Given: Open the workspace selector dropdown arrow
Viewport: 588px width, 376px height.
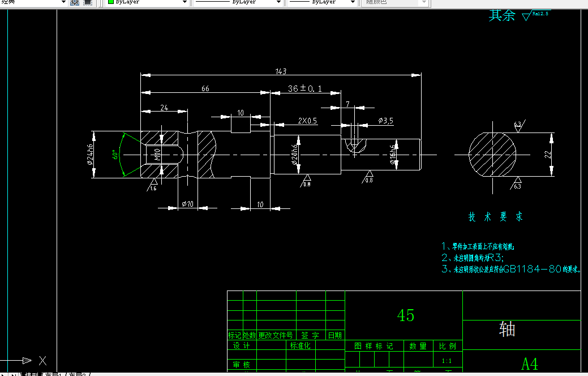Looking at the screenshot, I should (x=63, y=2).
